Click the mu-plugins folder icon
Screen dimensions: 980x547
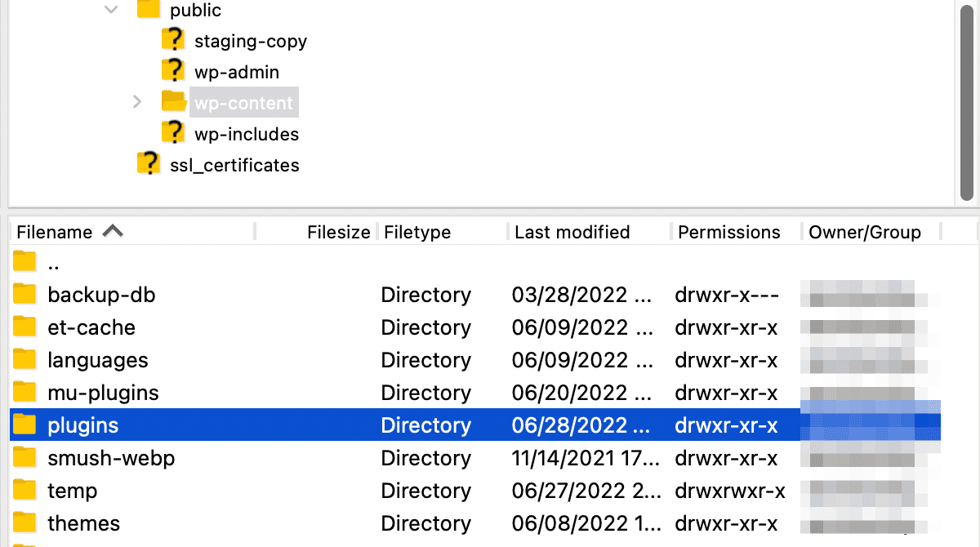[x=24, y=392]
